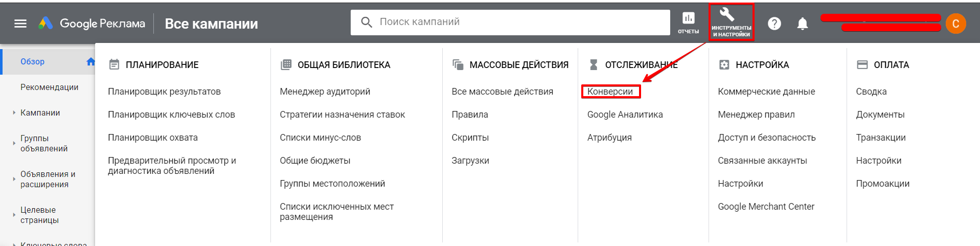The image size is (980, 246).
Task: Click the search magnifier icon
Action: 366,22
